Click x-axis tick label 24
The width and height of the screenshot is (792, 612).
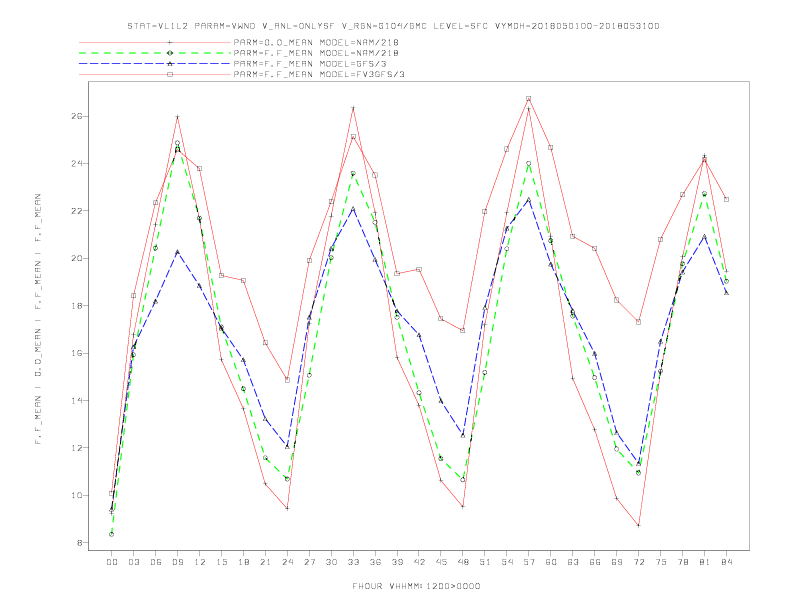point(287,562)
